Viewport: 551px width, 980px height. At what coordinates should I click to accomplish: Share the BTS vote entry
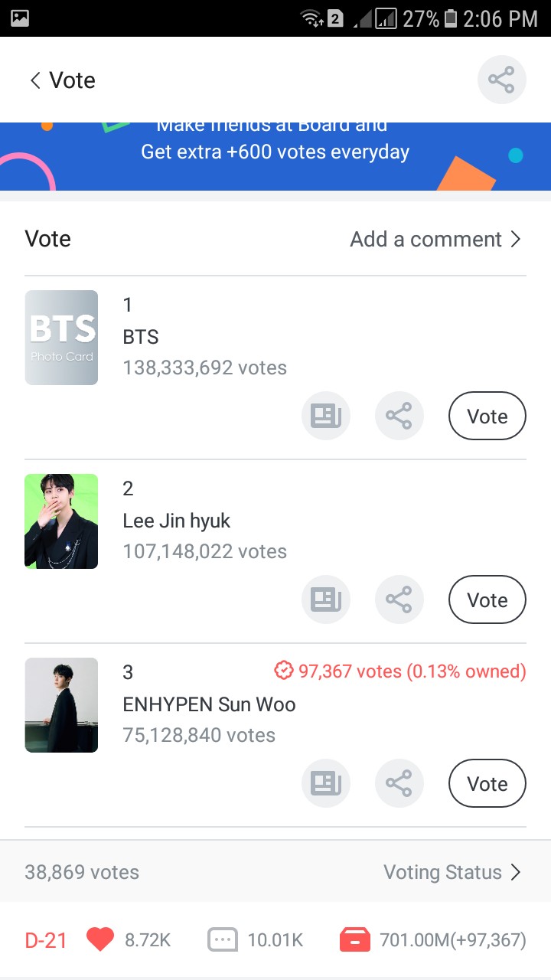[399, 416]
